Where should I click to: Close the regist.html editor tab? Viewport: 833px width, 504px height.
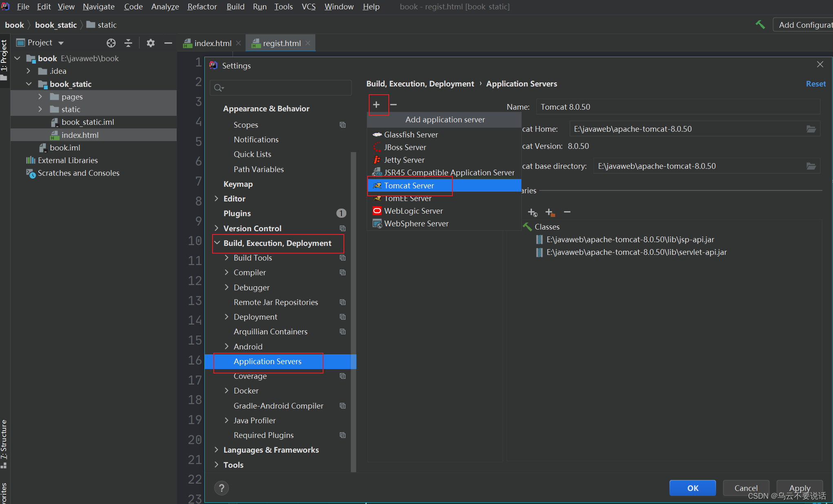pyautogui.click(x=308, y=43)
